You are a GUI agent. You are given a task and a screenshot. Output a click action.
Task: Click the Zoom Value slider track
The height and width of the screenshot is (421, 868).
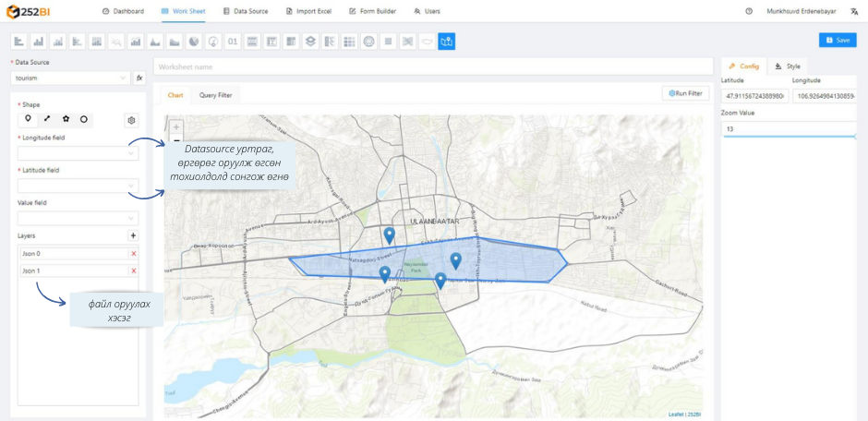790,137
